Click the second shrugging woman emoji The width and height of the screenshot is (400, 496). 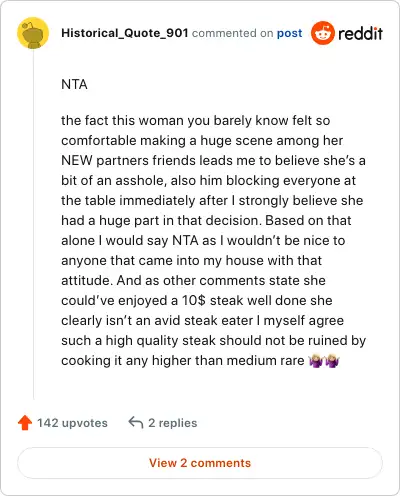[x=332, y=360]
